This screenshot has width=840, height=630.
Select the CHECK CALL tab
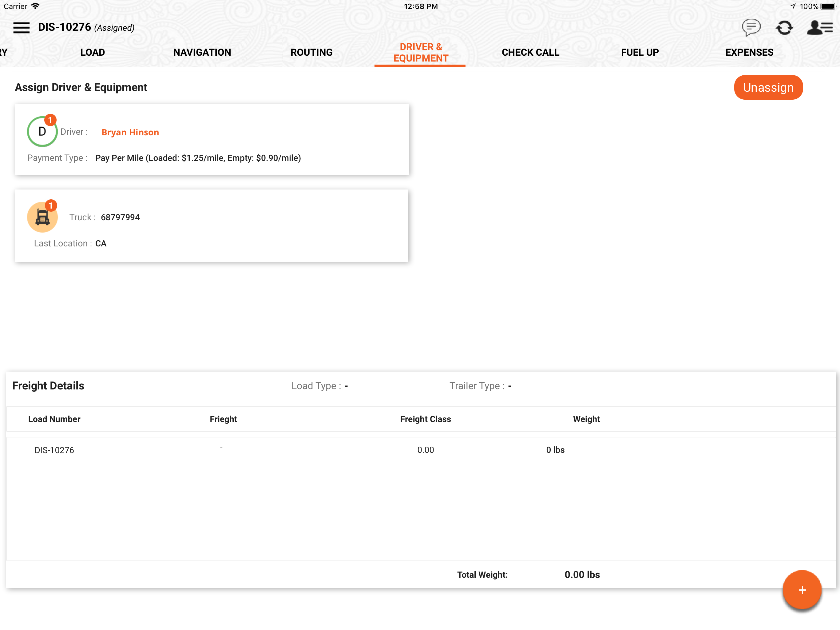530,52
